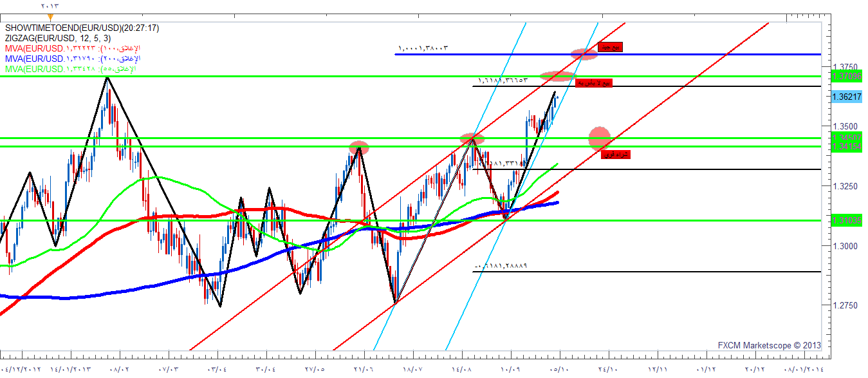The image size is (868, 378).
Task: Click the green MVA indicator legend label
Action: pyautogui.click(x=69, y=69)
